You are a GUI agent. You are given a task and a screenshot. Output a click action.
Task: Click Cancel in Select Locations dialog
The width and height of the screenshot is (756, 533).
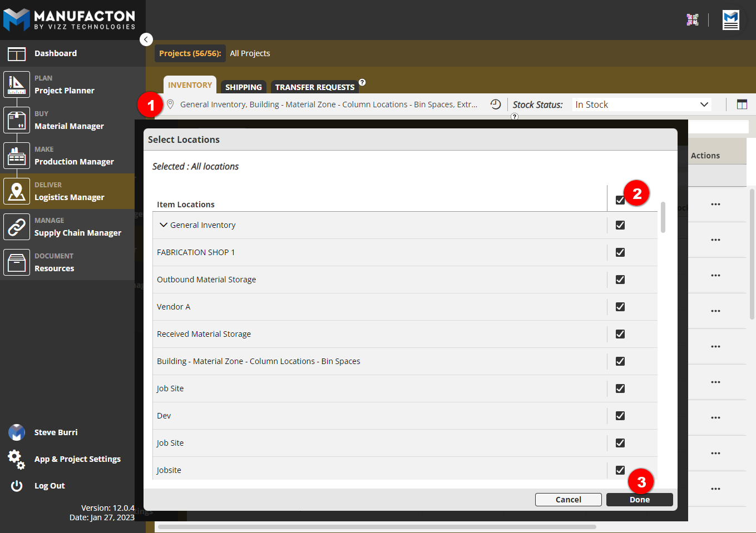coord(568,500)
